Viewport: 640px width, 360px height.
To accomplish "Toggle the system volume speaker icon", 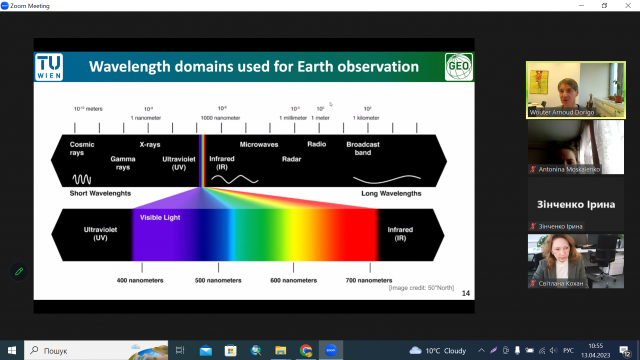I will (553, 350).
